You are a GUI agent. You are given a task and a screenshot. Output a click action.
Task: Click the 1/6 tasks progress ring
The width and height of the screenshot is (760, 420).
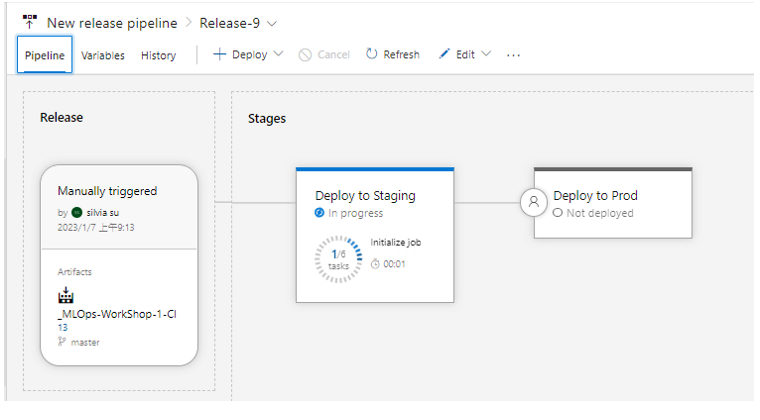click(x=339, y=258)
